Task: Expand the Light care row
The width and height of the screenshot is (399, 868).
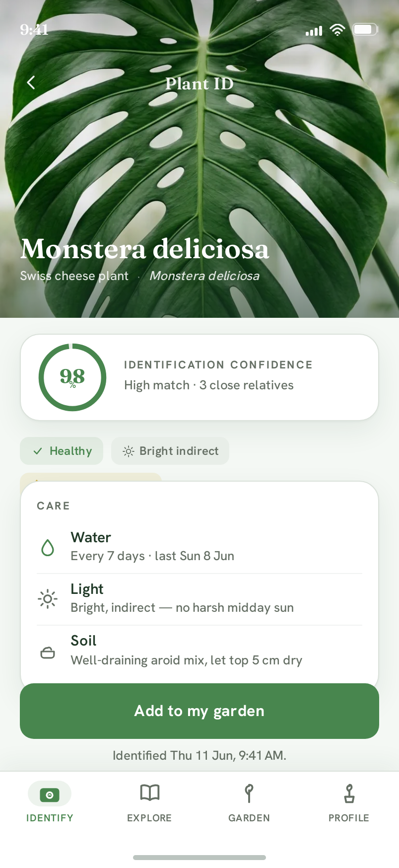Action: (199, 599)
